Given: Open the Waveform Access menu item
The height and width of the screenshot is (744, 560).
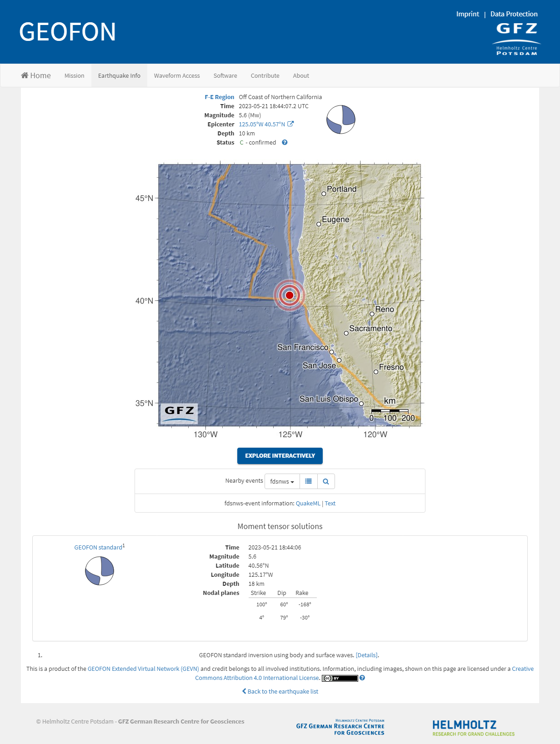Looking at the screenshot, I should click(x=177, y=75).
